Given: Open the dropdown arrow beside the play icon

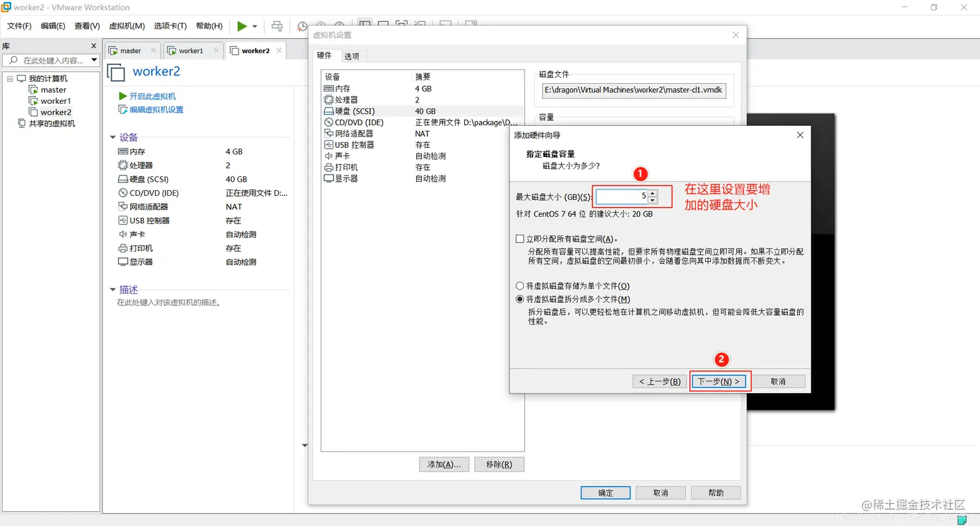Looking at the screenshot, I should (255, 27).
